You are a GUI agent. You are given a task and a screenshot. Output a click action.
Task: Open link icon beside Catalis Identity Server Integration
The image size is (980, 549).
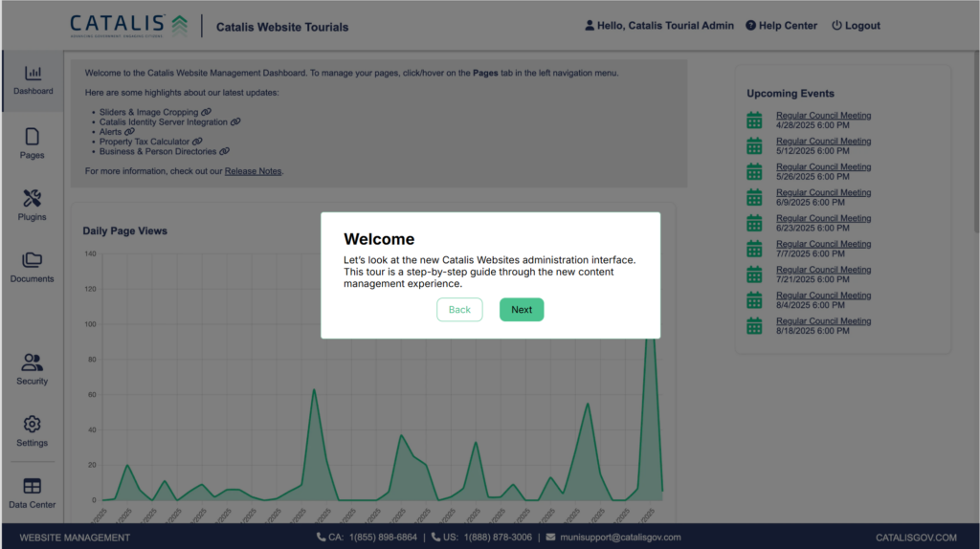point(235,121)
